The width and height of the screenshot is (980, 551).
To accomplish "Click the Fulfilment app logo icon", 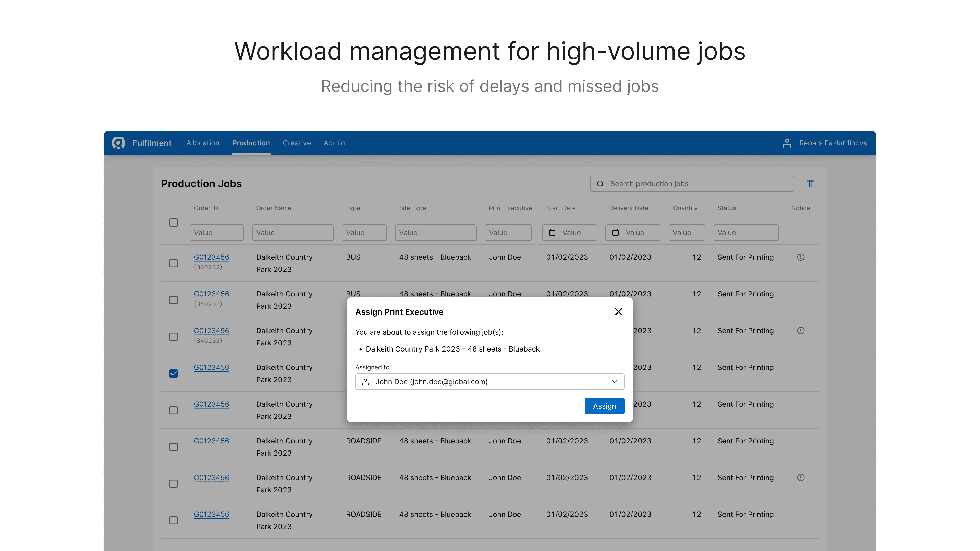I will click(x=118, y=143).
